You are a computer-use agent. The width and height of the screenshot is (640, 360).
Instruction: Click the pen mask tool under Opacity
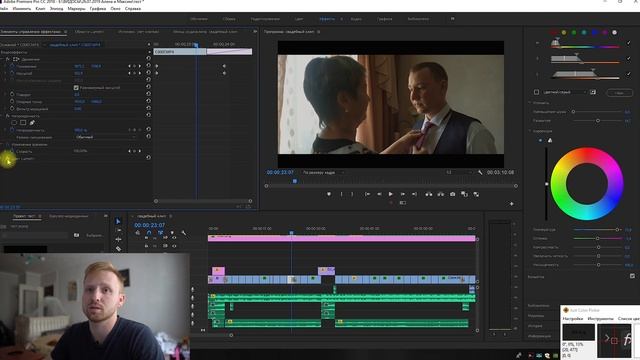32,122
